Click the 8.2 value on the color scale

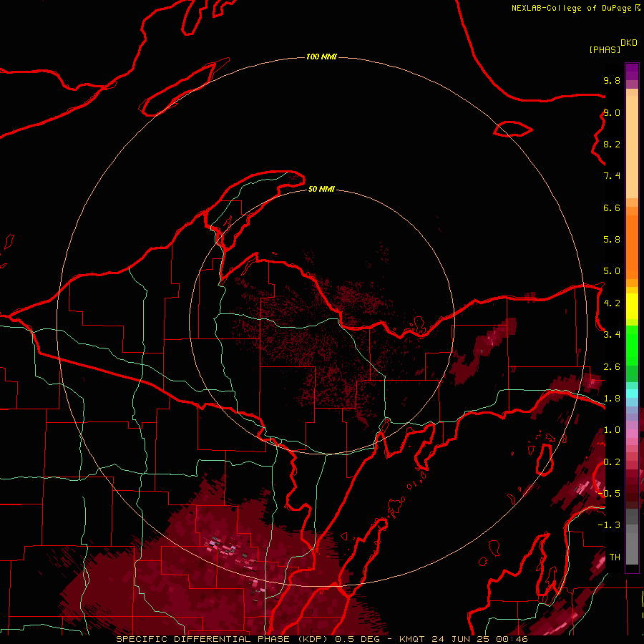[612, 145]
